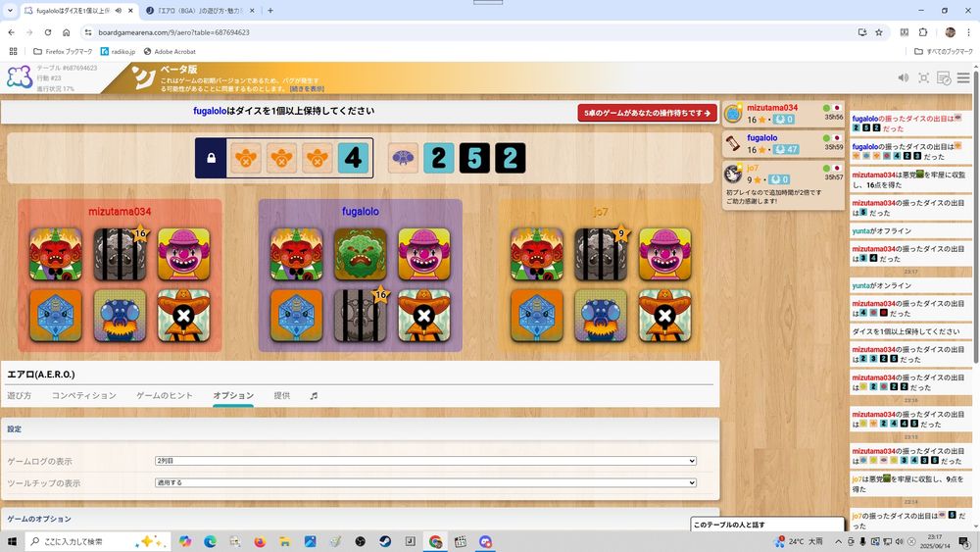This screenshot has height=552, width=980.
Task: Select the black die showing 5
Action: tap(474, 158)
